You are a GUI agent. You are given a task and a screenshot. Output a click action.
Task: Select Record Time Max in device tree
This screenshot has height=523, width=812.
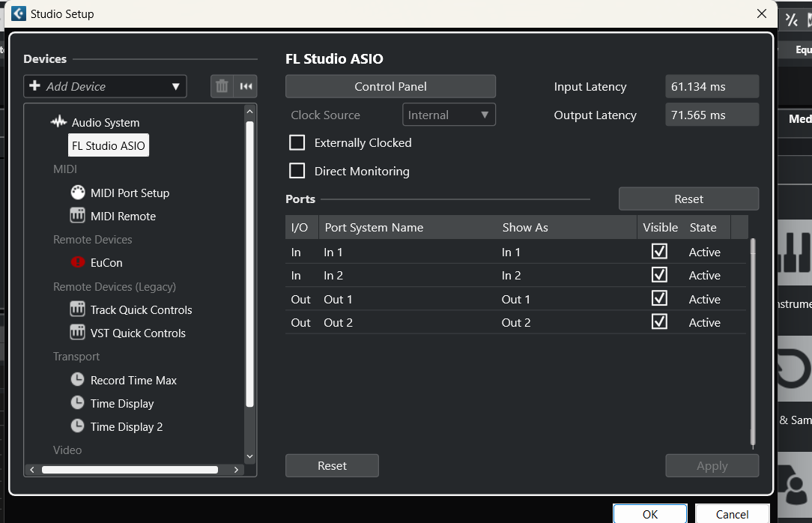pos(133,381)
